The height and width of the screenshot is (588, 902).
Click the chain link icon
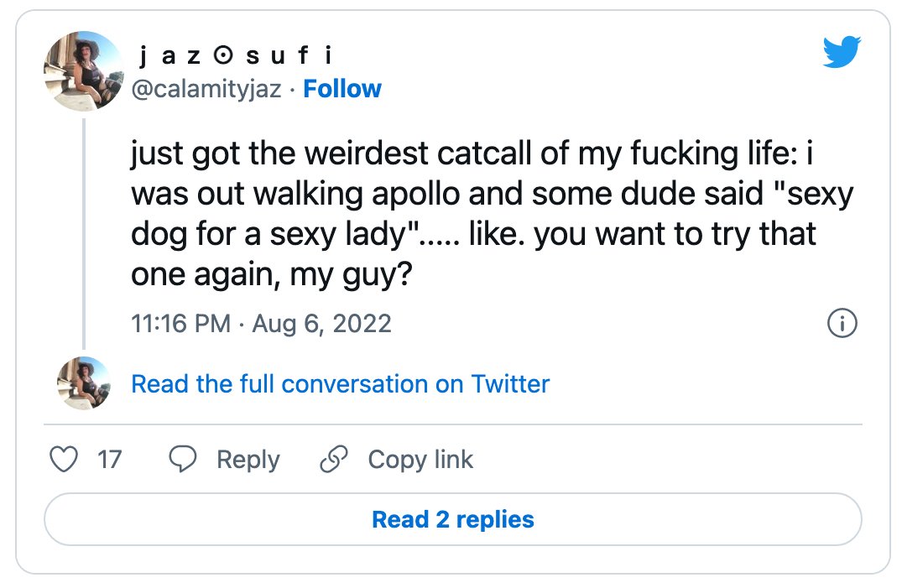pyautogui.click(x=334, y=459)
